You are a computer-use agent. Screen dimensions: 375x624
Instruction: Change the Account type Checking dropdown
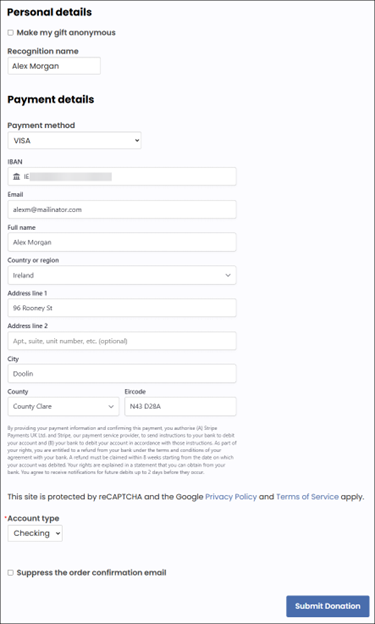coord(35,533)
